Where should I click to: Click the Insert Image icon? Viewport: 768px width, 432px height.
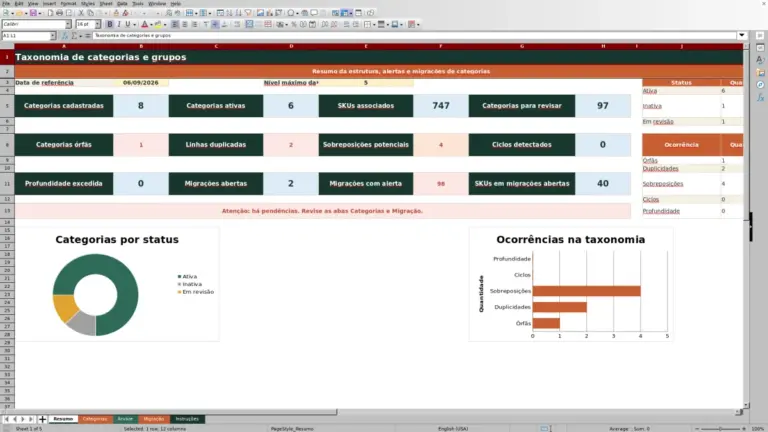pos(260,13)
